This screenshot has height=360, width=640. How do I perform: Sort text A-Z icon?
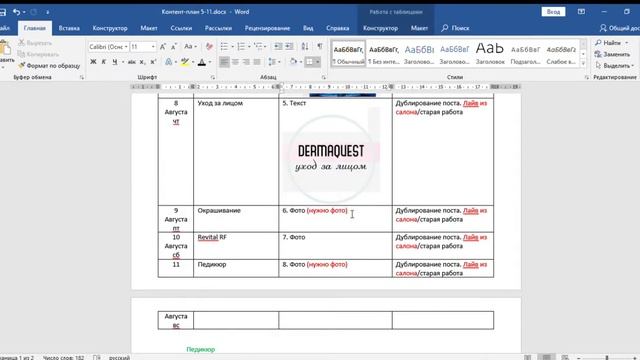(x=305, y=47)
